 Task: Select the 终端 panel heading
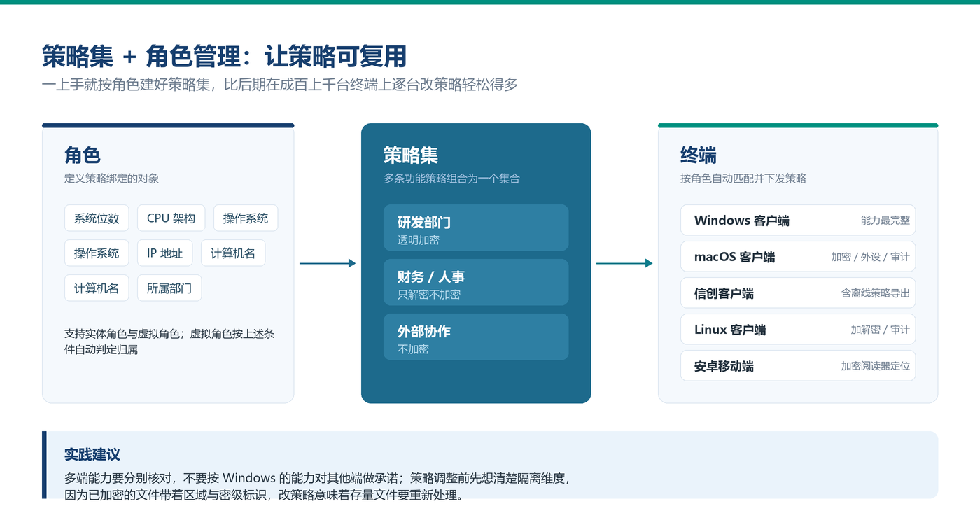[699, 155]
